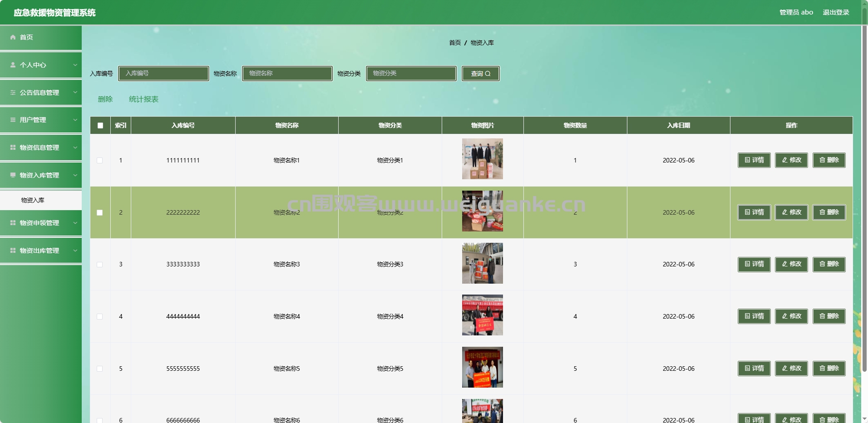Click the 物资数量 column header

pos(575,125)
